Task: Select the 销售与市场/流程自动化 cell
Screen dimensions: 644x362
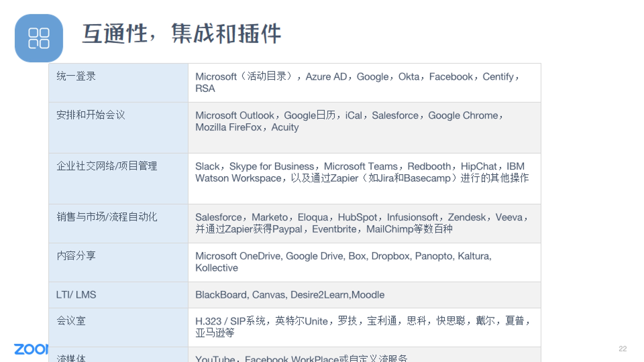Action: coord(118,224)
